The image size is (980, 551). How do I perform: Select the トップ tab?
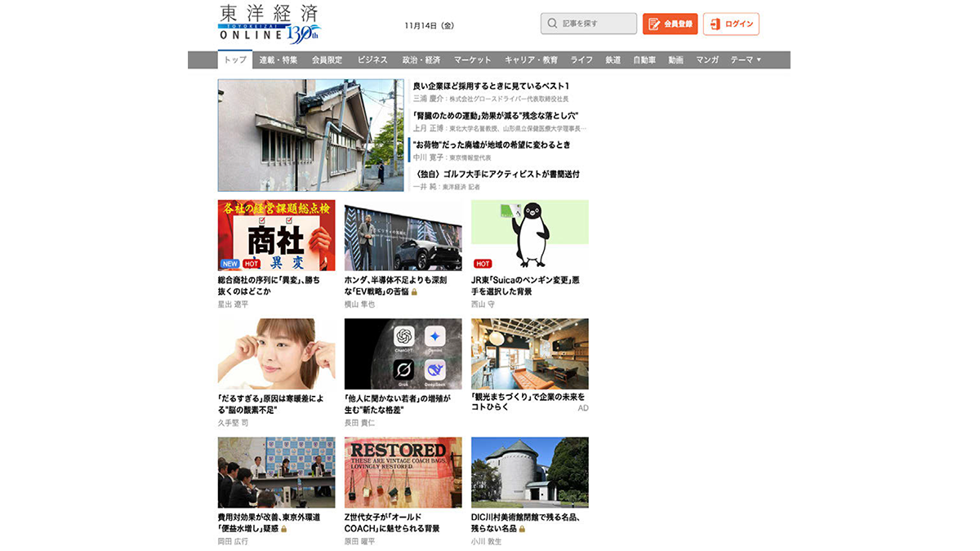(235, 60)
